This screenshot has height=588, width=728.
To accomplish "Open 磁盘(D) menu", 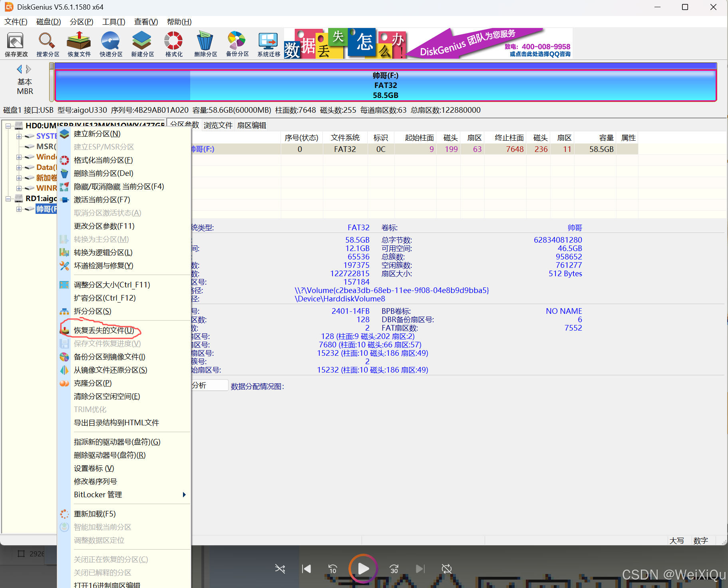I will [x=48, y=22].
